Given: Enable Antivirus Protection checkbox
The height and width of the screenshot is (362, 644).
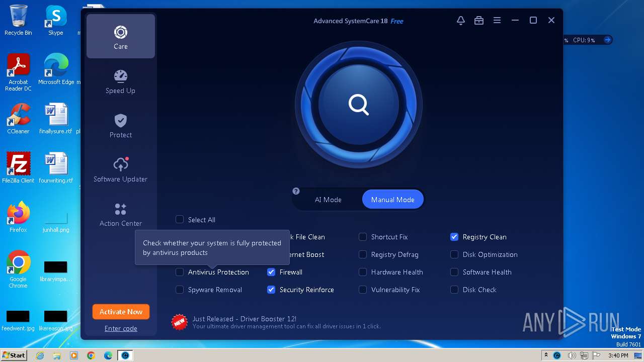Looking at the screenshot, I should [180, 272].
